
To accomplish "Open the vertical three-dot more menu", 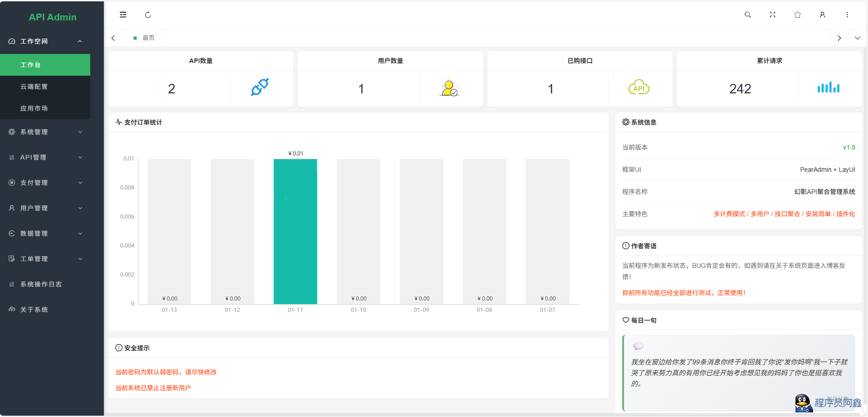I will [847, 15].
